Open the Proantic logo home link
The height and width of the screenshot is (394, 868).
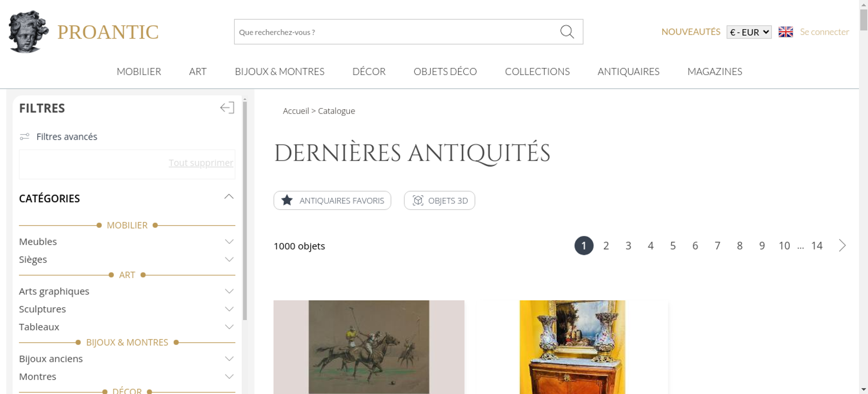point(84,32)
